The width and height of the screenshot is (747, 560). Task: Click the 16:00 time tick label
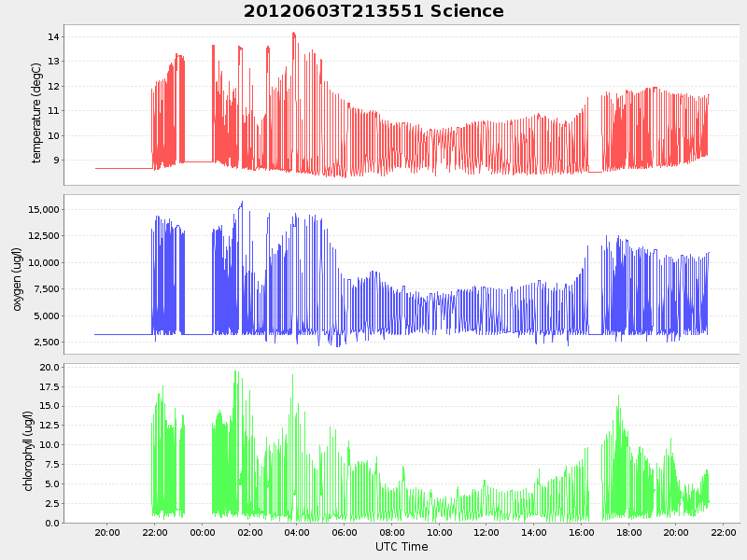pyautogui.click(x=581, y=532)
